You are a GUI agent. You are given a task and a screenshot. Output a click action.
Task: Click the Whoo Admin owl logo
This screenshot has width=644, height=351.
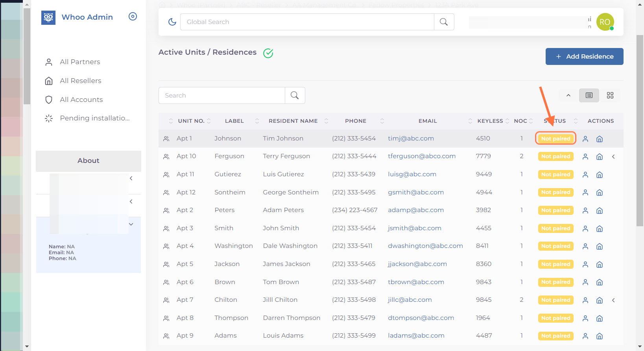[x=48, y=17]
